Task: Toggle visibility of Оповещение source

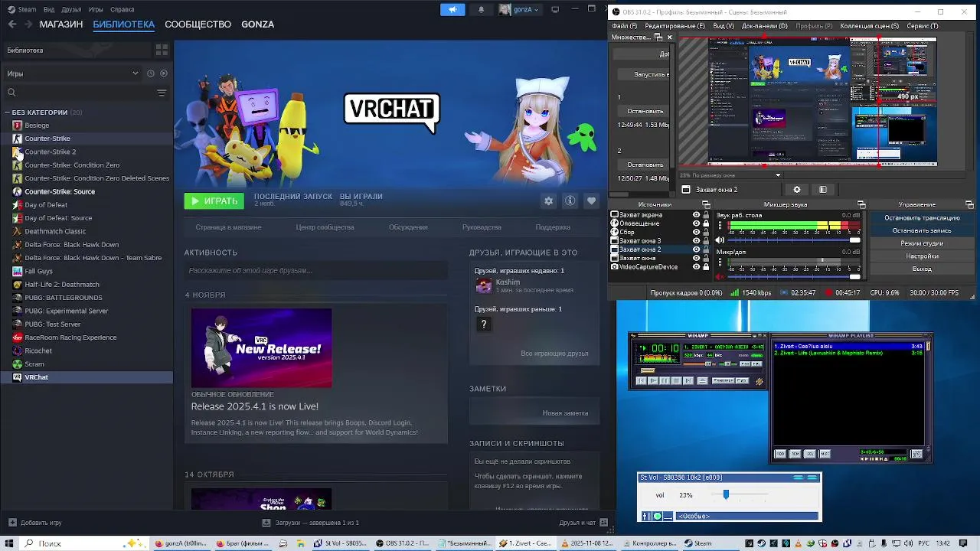Action: click(x=696, y=223)
